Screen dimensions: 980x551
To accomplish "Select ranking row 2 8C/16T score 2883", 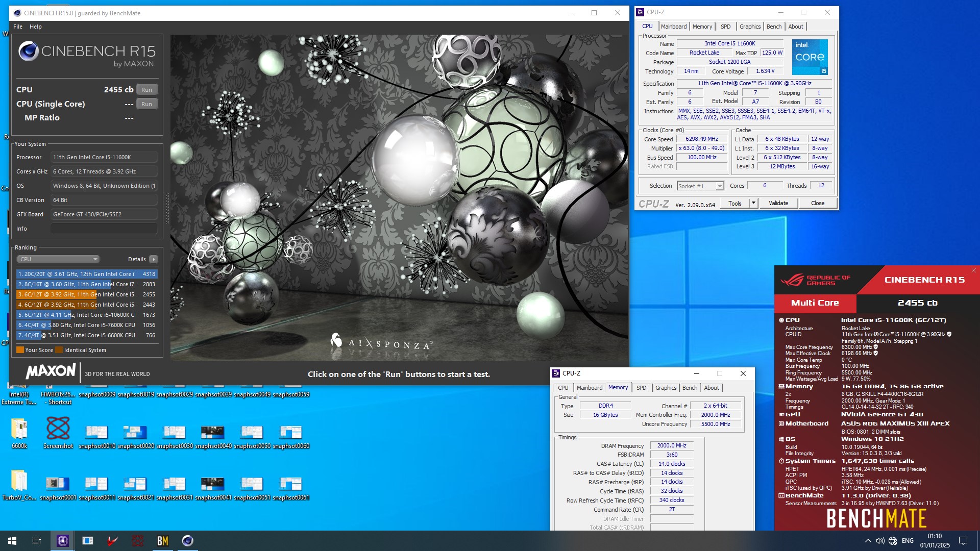I will point(87,284).
